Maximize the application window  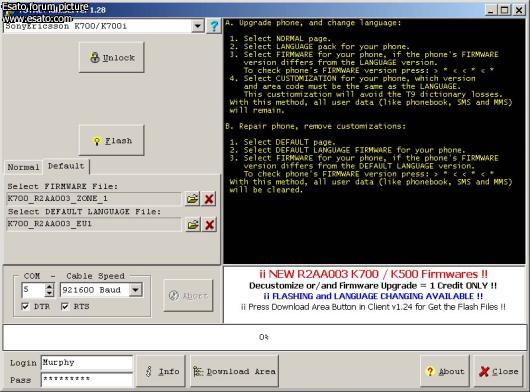coord(505,10)
